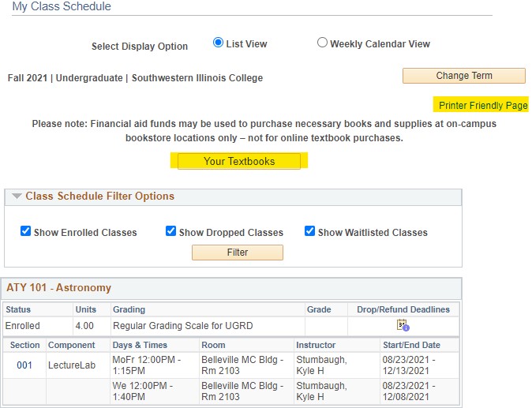Viewport: 532px width, 408px height.
Task: Open the Drop/Refund Deadlines calendar icon
Action: [403, 325]
